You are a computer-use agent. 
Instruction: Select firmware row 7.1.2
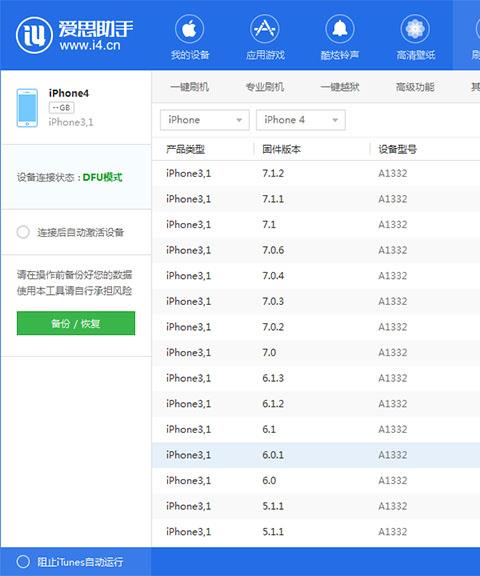pos(316,173)
